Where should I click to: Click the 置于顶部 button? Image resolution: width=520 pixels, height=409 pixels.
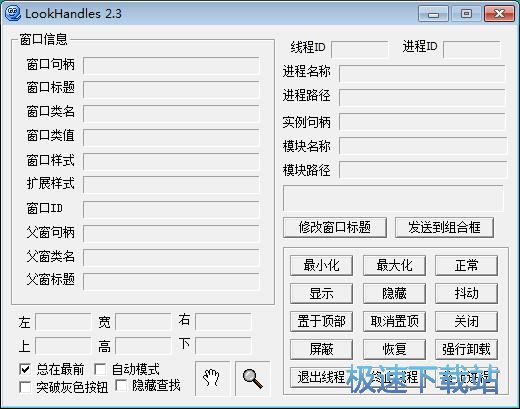(321, 322)
